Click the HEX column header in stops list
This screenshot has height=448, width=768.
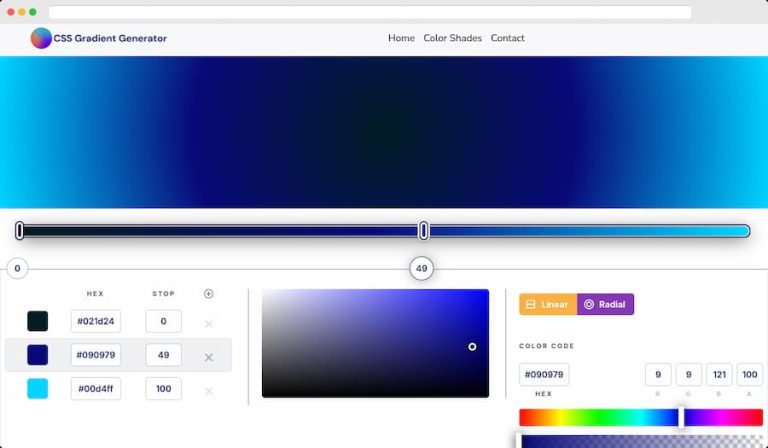95,294
